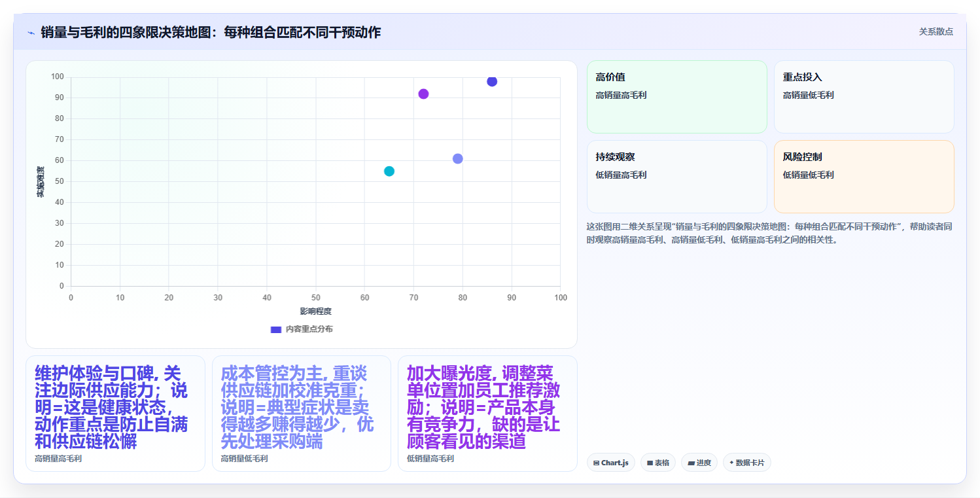Image resolution: width=980 pixels, height=498 pixels.
Task: Click the 进度 tag chip
Action: (699, 463)
